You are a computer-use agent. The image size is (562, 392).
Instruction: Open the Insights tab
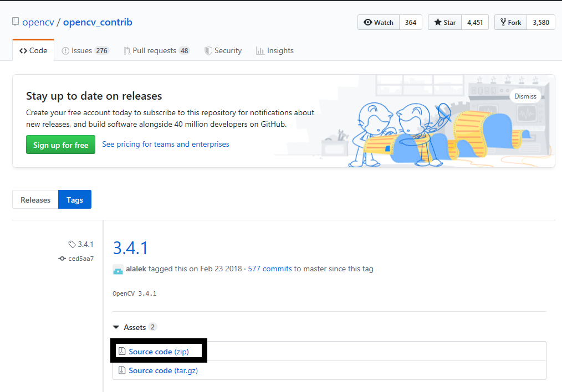[275, 50]
